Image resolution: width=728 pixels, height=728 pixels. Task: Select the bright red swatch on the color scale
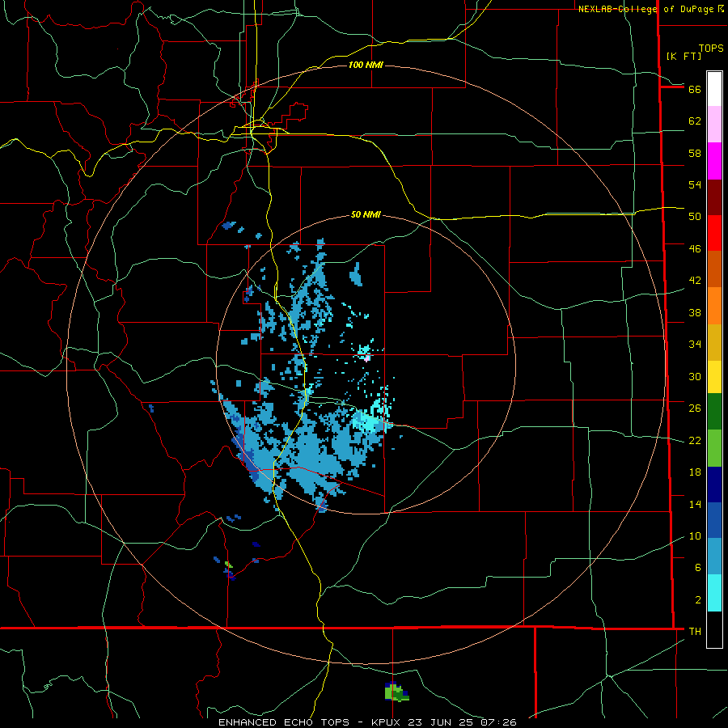click(x=714, y=233)
